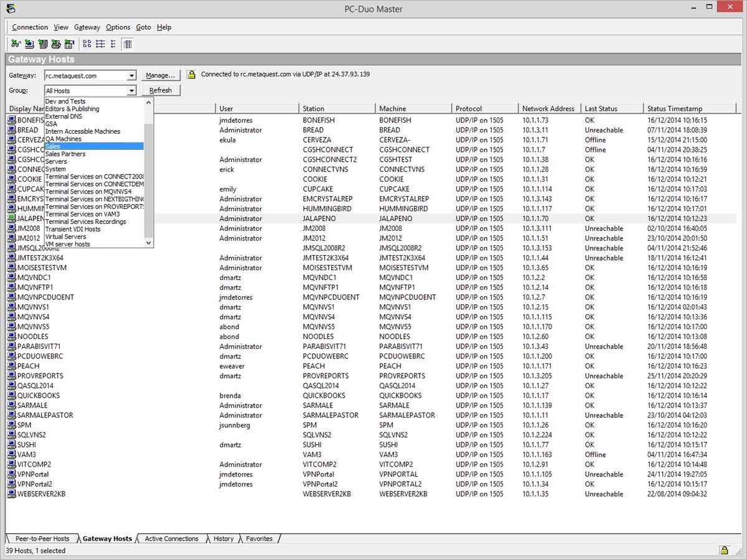Select the details view toolbar icon
The image size is (747, 560).
(x=128, y=44)
